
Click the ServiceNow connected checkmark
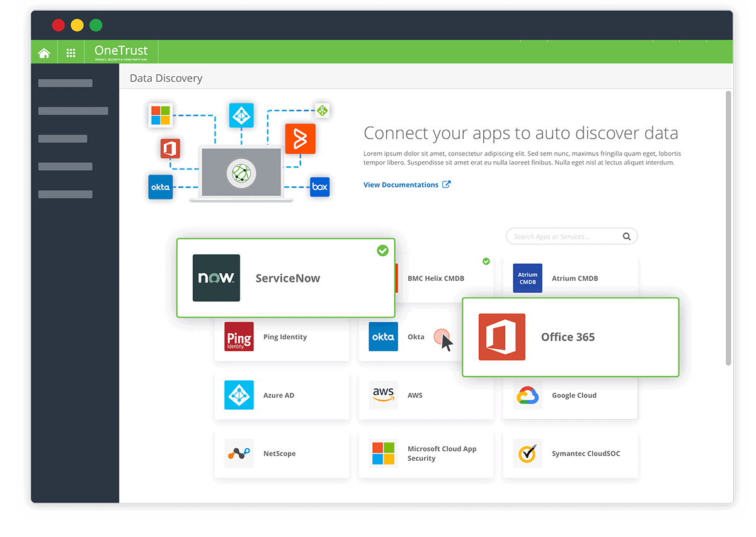pyautogui.click(x=382, y=251)
